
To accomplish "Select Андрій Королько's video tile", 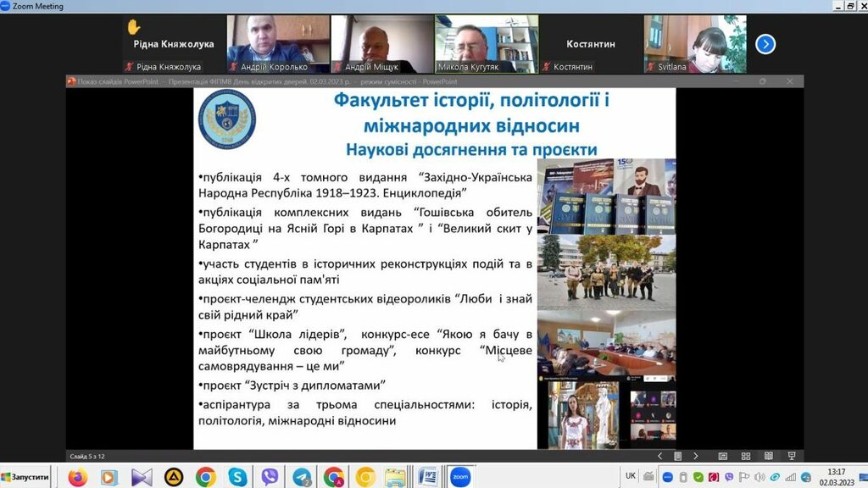I will click(x=279, y=43).
